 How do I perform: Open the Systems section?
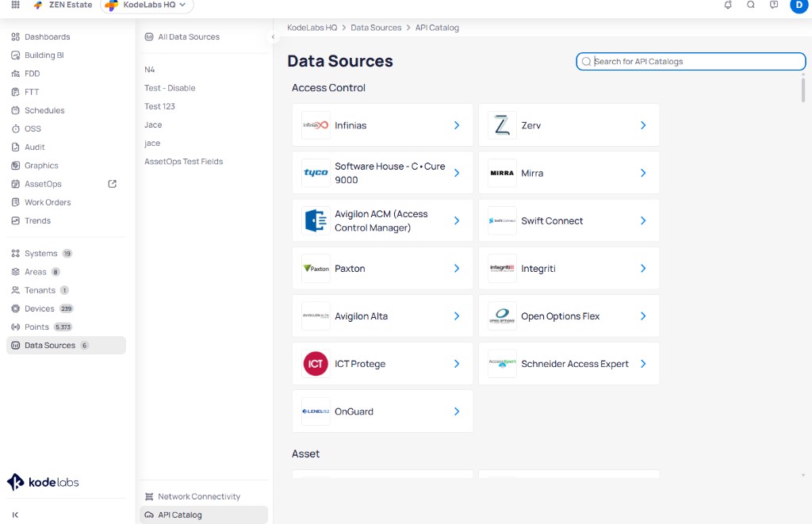click(x=66, y=253)
